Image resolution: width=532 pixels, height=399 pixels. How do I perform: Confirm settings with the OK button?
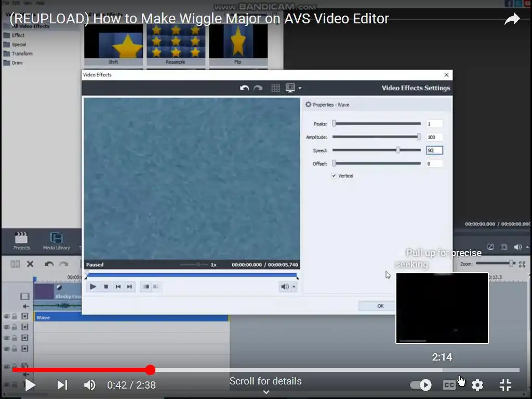[x=380, y=305]
